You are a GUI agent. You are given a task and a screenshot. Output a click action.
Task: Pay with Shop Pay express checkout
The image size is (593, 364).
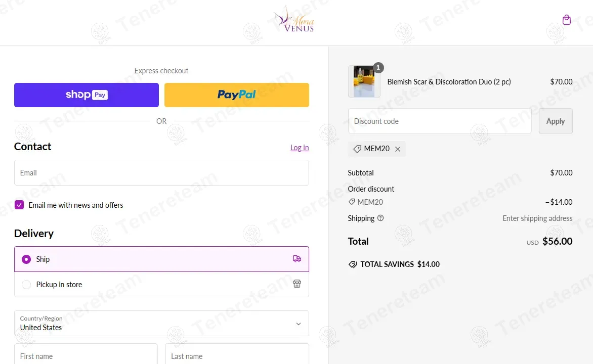coord(87,95)
